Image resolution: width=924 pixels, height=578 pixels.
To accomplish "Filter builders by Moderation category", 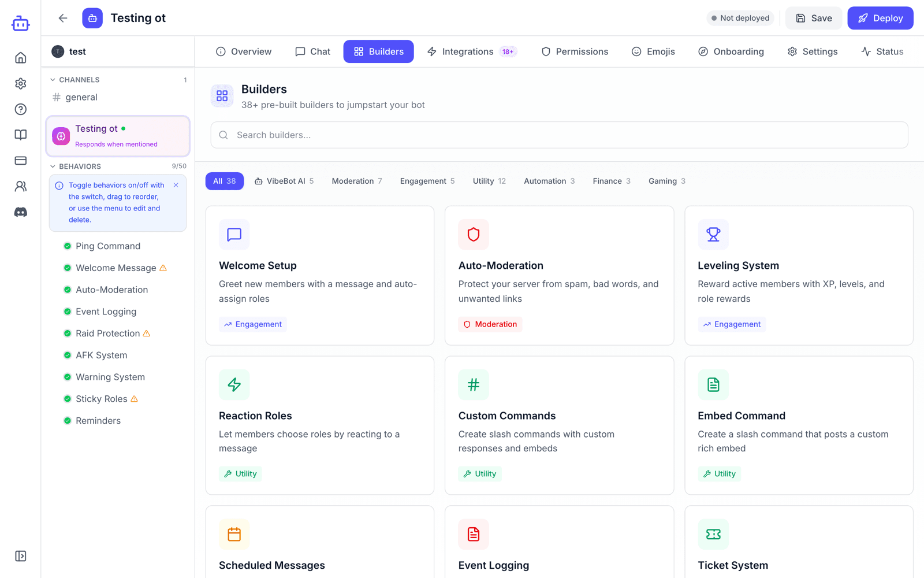I will 357,181.
